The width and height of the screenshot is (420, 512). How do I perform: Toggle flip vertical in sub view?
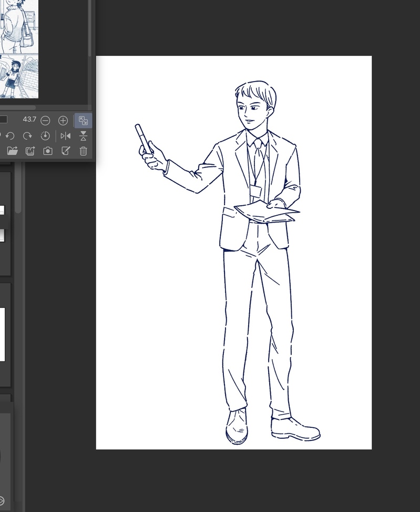click(x=83, y=136)
